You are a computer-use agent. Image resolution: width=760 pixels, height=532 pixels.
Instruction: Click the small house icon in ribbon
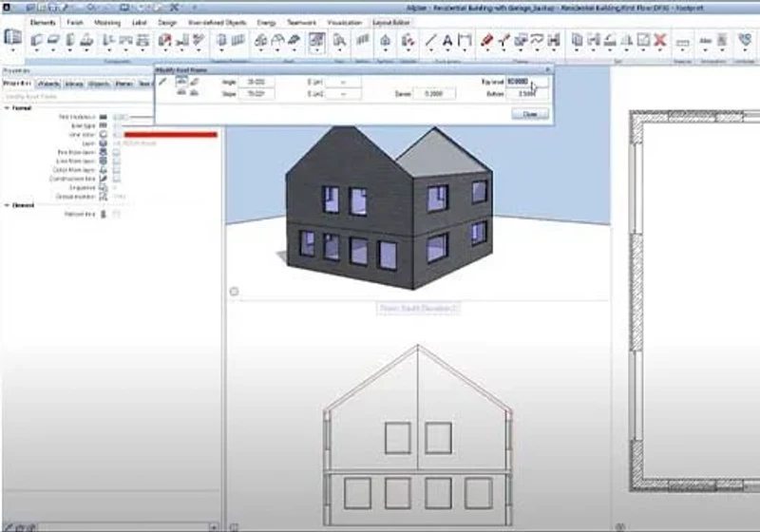point(386,40)
